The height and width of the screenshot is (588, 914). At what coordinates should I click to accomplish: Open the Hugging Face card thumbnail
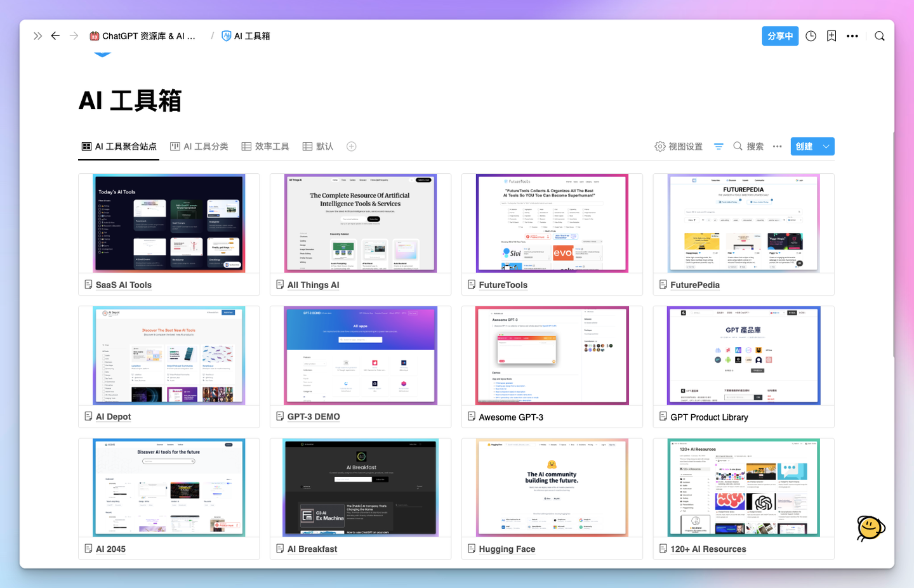click(552, 487)
